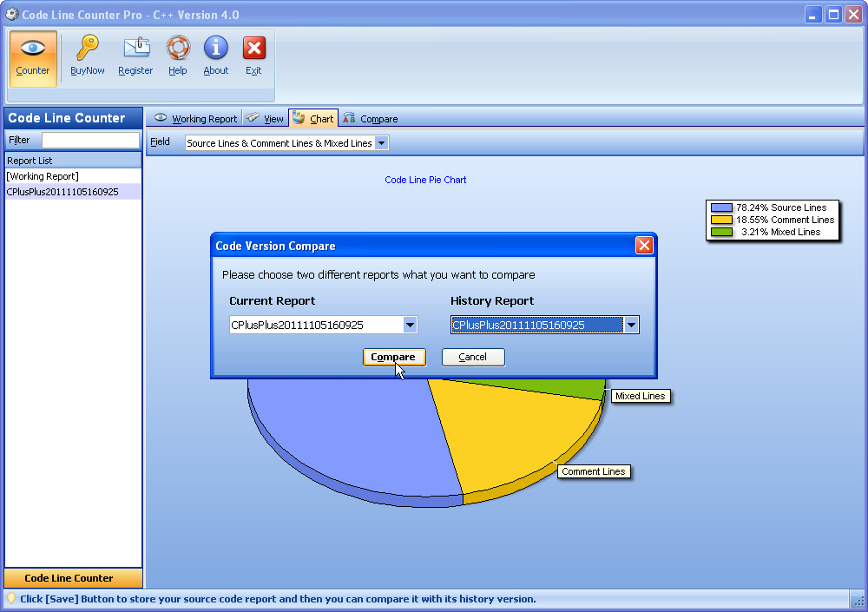Image resolution: width=868 pixels, height=612 pixels.
Task: Click the Field combo box text
Action: coord(279,143)
